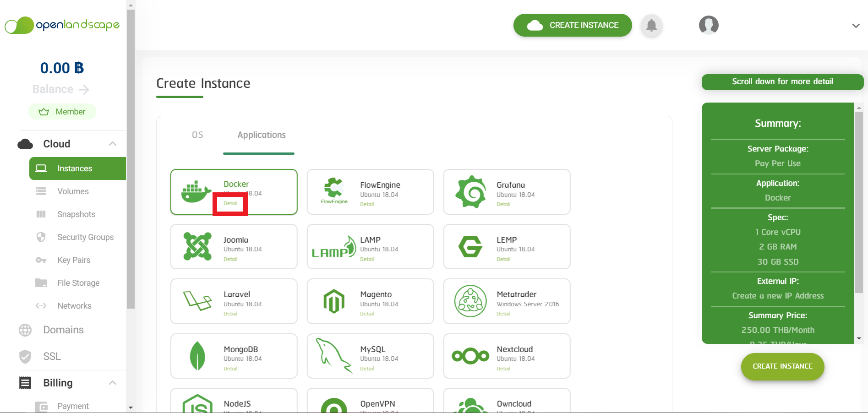Select the Docker whale icon

196,192
